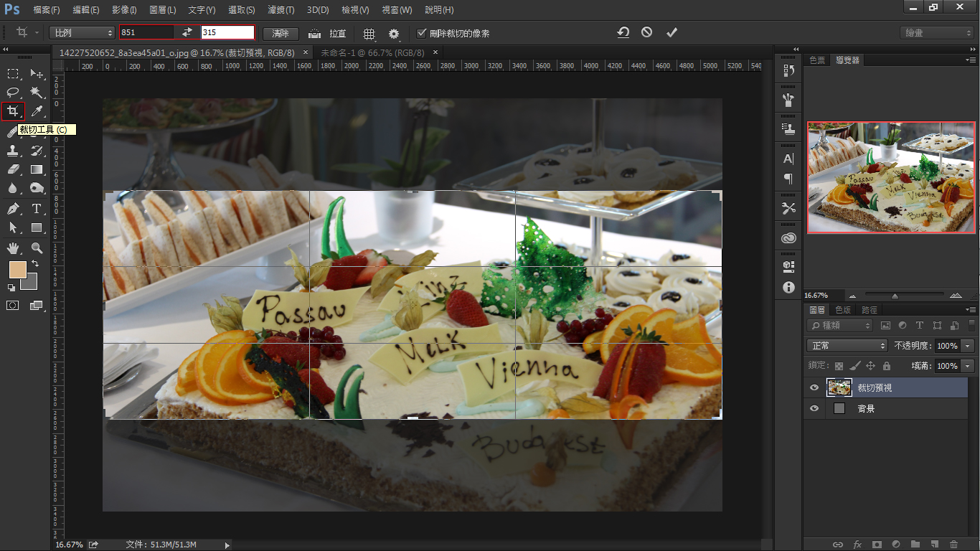Viewport: 980px width, 551px height.
Task: Open the 填滿 fill dropdown arrow
Action: [969, 366]
